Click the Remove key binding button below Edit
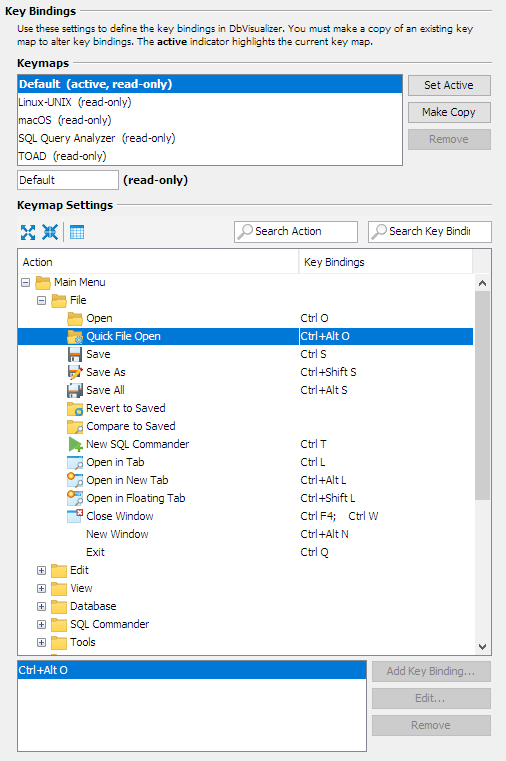The height and width of the screenshot is (761, 506). pos(431,725)
